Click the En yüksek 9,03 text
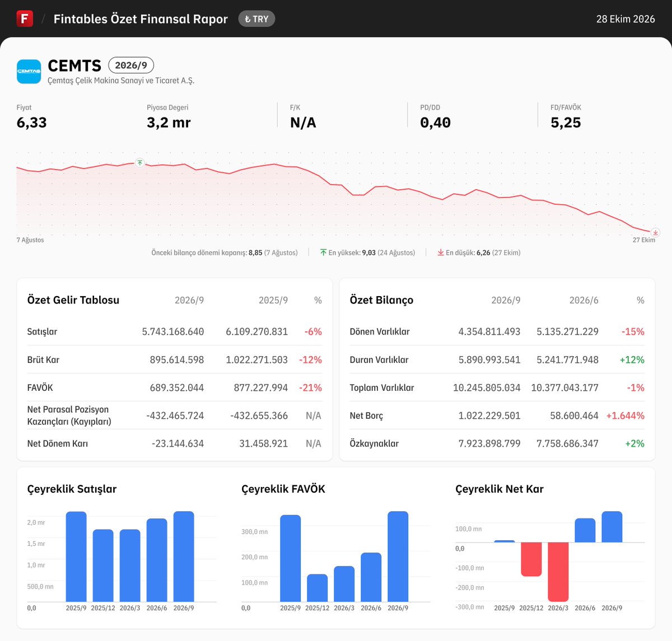The width and height of the screenshot is (672, 641). coord(372,253)
